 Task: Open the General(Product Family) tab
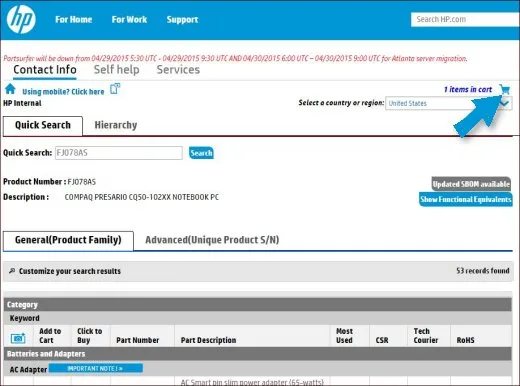click(68, 240)
